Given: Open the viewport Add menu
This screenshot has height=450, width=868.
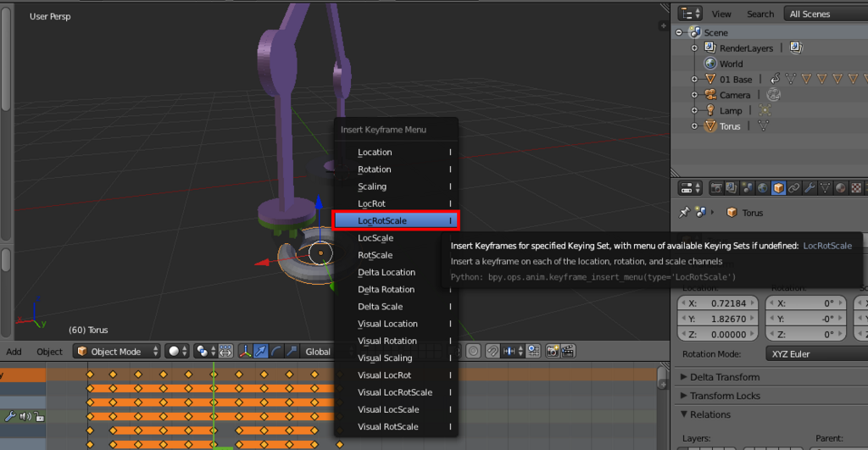Looking at the screenshot, I should pyautogui.click(x=14, y=352).
